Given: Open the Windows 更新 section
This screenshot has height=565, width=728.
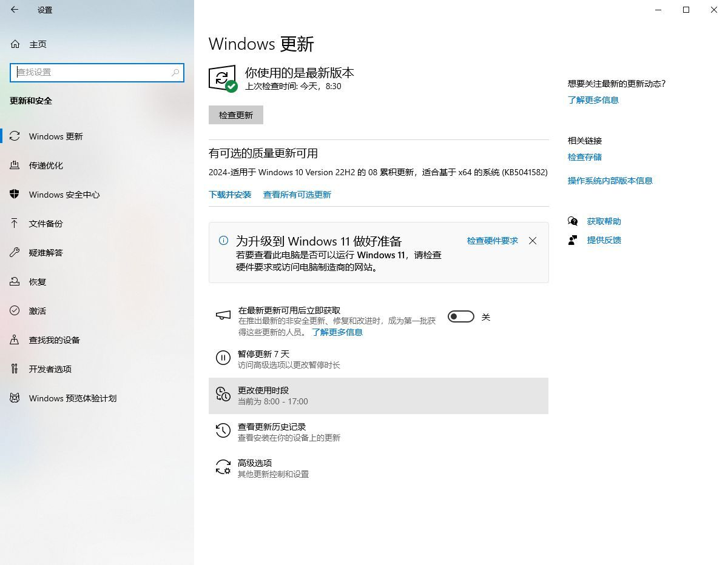Looking at the screenshot, I should point(97,136).
